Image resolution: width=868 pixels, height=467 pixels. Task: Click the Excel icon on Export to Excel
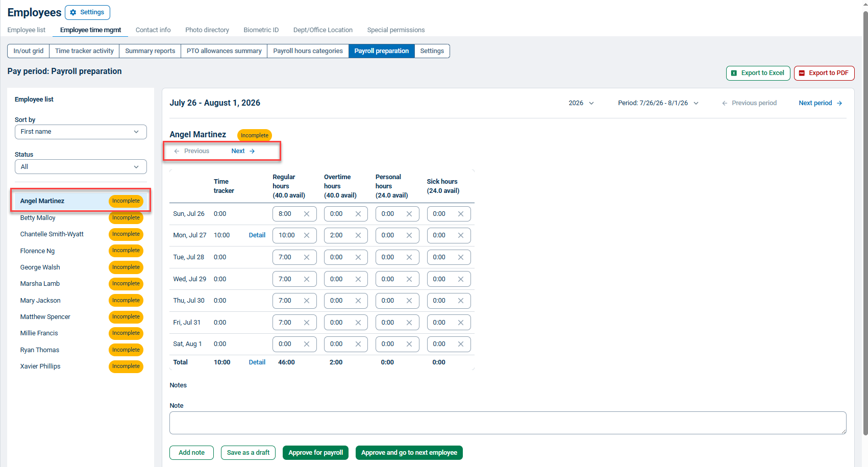click(734, 73)
